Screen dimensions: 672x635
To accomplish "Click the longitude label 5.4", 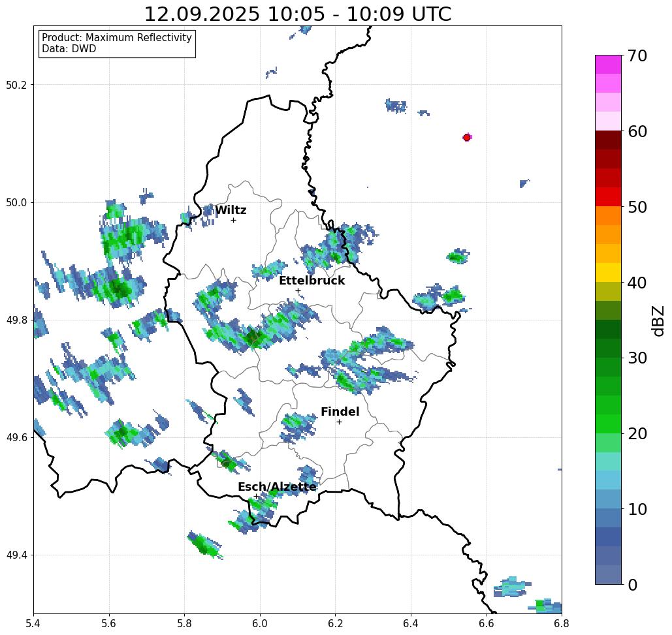I will (33, 623).
